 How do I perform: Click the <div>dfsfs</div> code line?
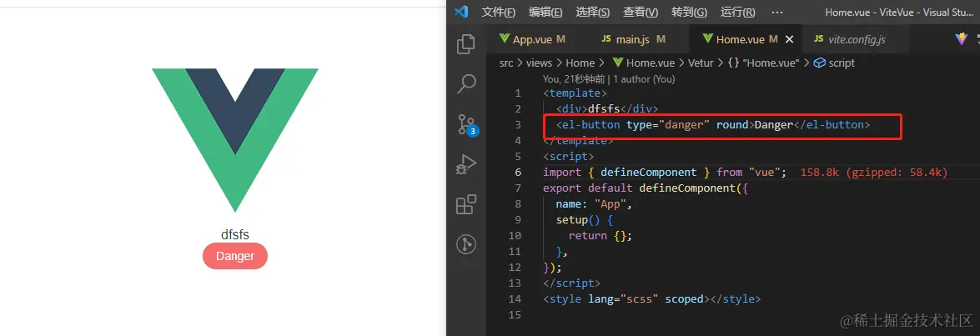(x=607, y=108)
